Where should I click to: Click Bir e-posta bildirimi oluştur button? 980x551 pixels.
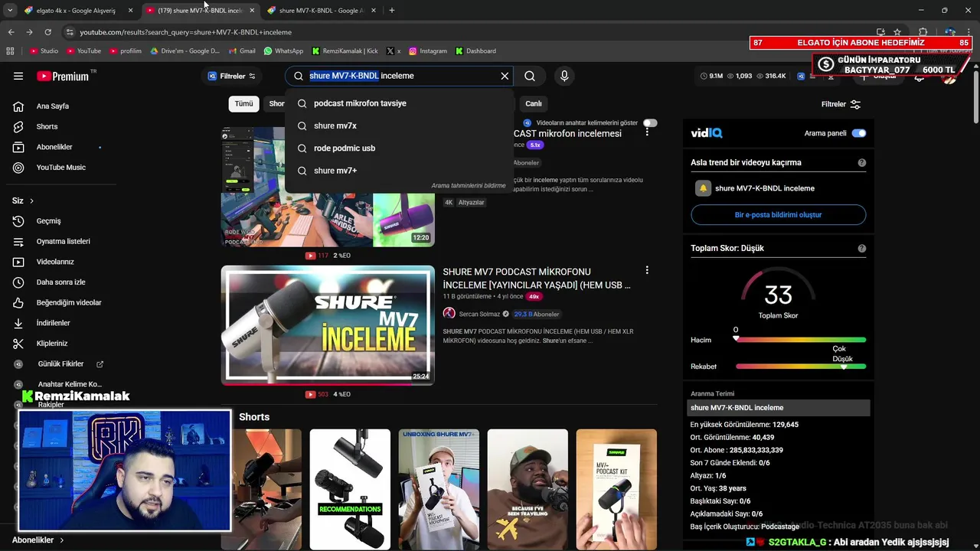point(778,215)
